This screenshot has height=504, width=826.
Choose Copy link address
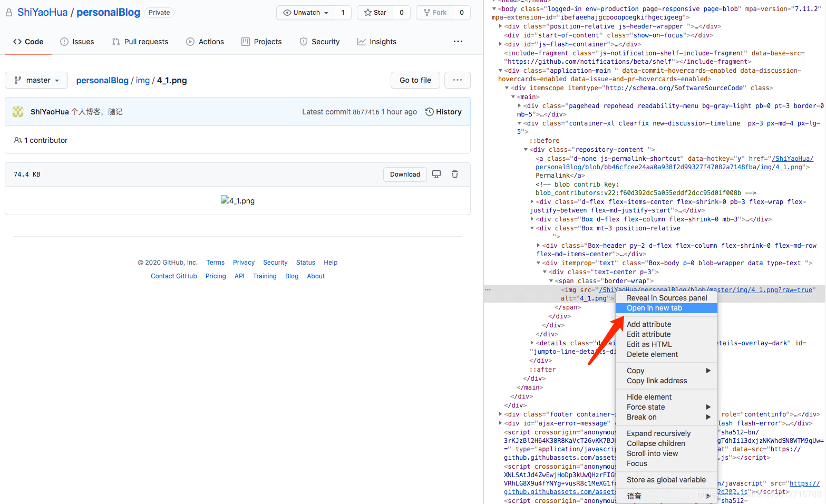click(666, 381)
